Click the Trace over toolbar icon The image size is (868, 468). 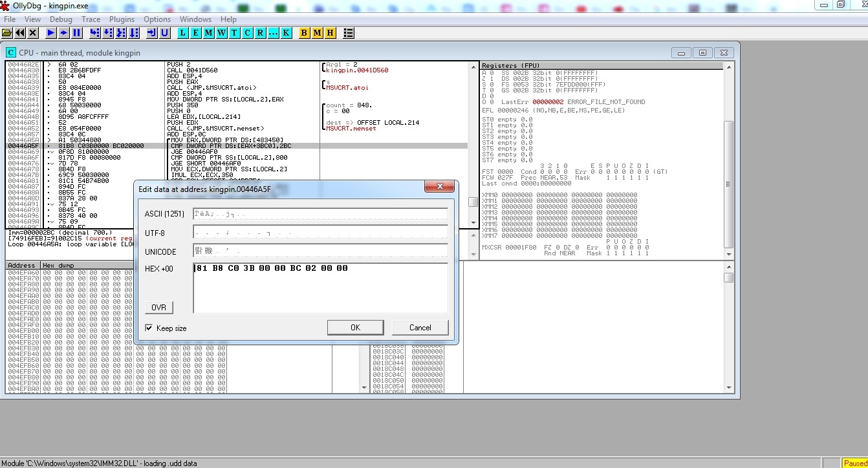(134, 32)
